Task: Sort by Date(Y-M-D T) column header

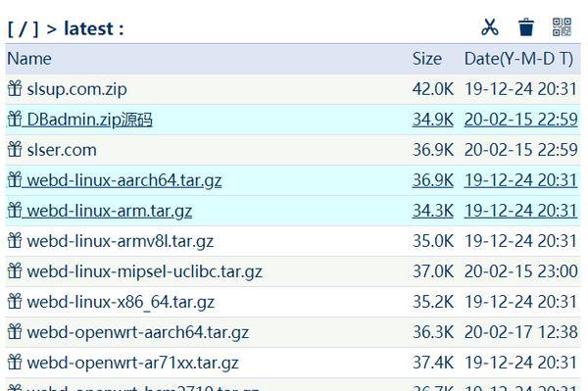Action: point(518,59)
